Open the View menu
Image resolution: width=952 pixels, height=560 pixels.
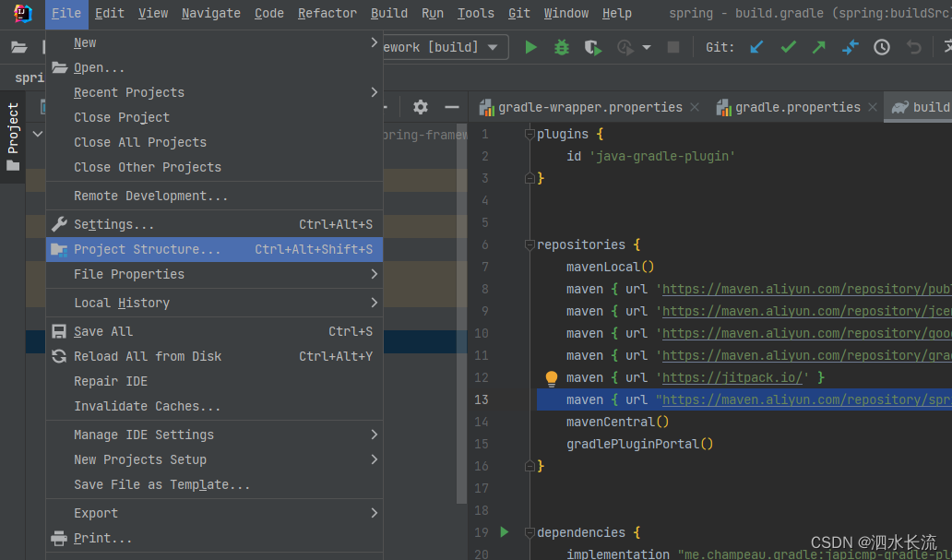pyautogui.click(x=153, y=13)
